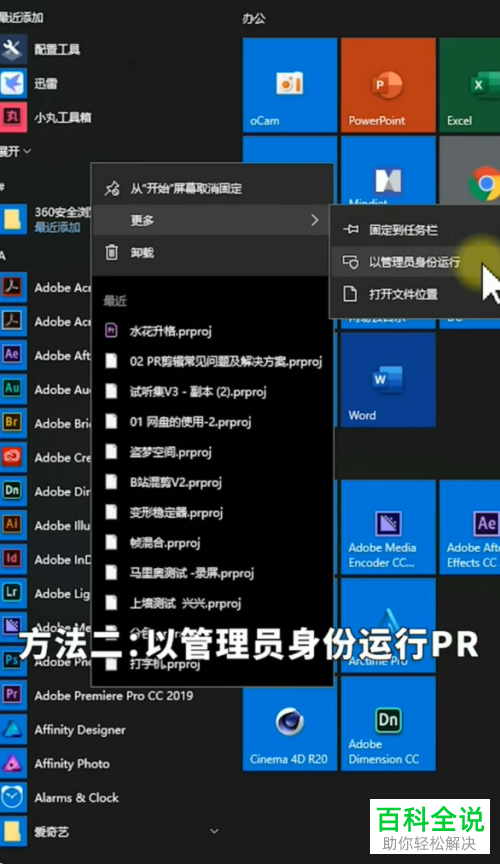Open the oCam tile
Screen dimensions: 500x864
pyautogui.click(x=289, y=85)
